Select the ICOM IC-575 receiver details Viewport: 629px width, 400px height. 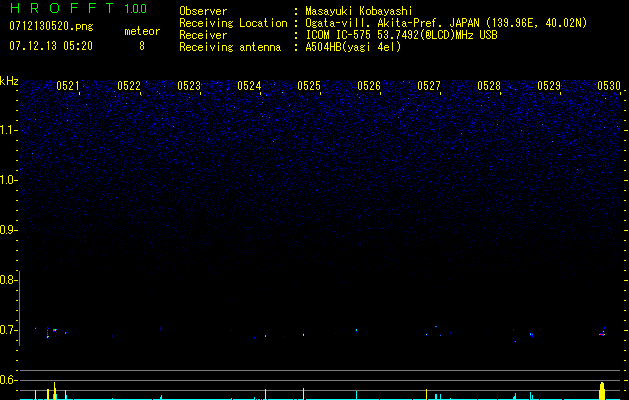(401, 35)
